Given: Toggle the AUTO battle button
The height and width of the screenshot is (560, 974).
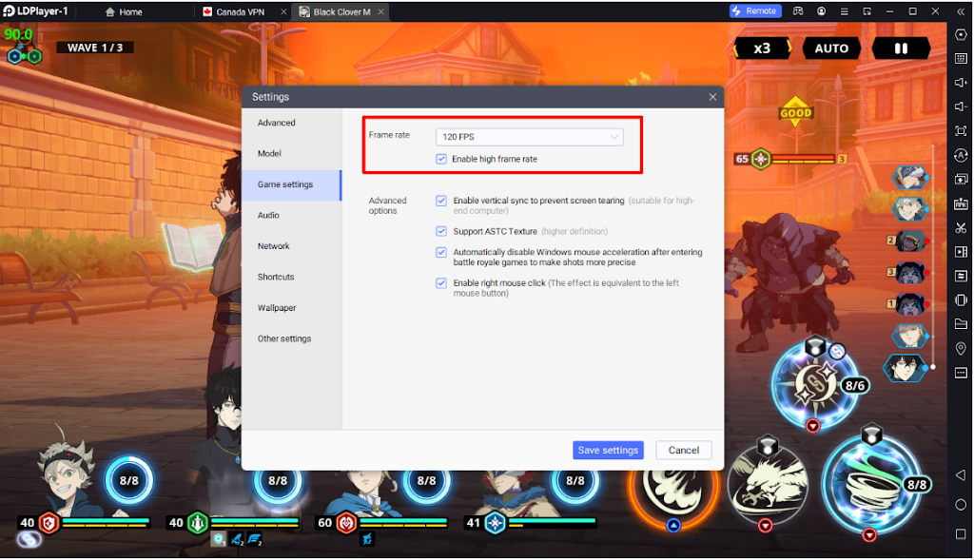Looking at the screenshot, I should [831, 48].
